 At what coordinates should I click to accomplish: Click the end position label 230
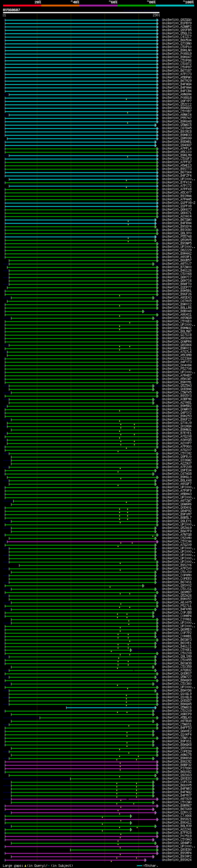(x=155, y=15)
